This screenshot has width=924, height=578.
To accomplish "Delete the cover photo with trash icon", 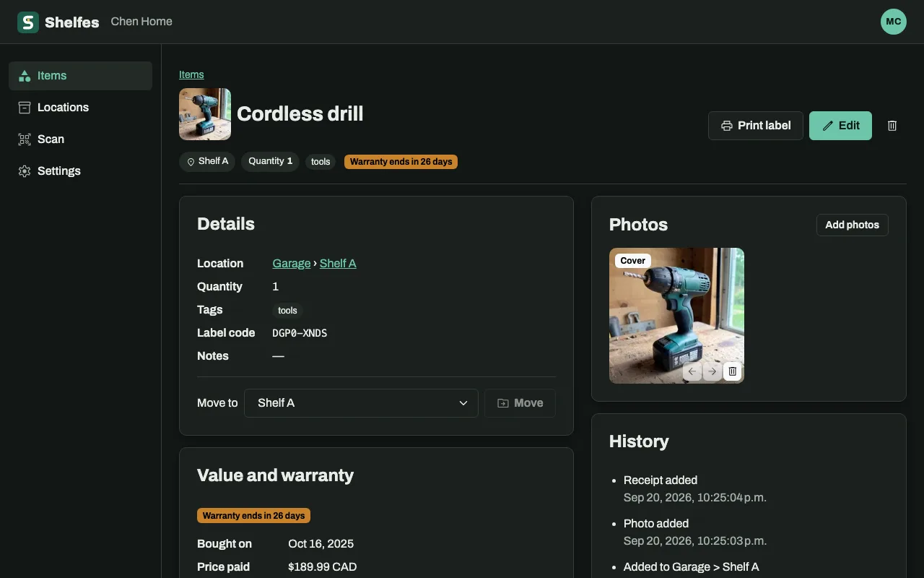I will (x=732, y=371).
